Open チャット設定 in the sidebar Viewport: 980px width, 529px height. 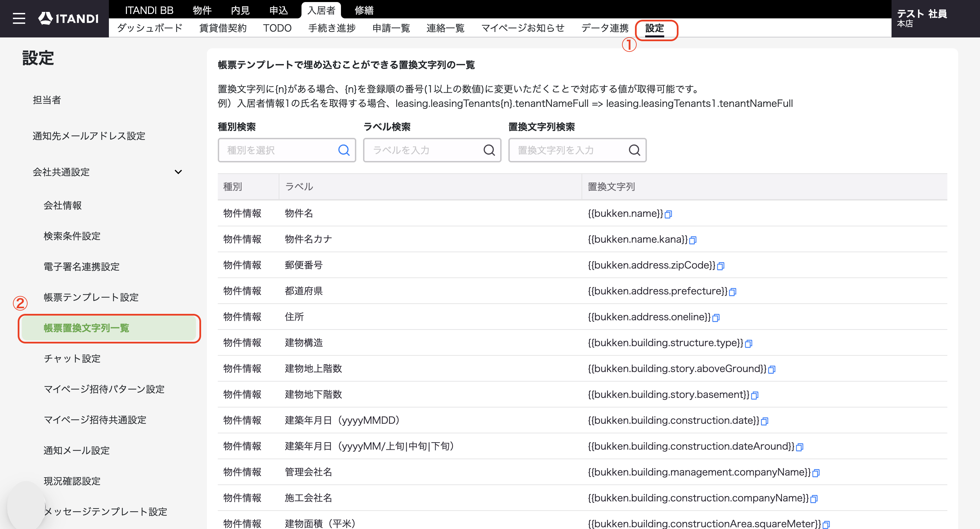pyautogui.click(x=72, y=358)
